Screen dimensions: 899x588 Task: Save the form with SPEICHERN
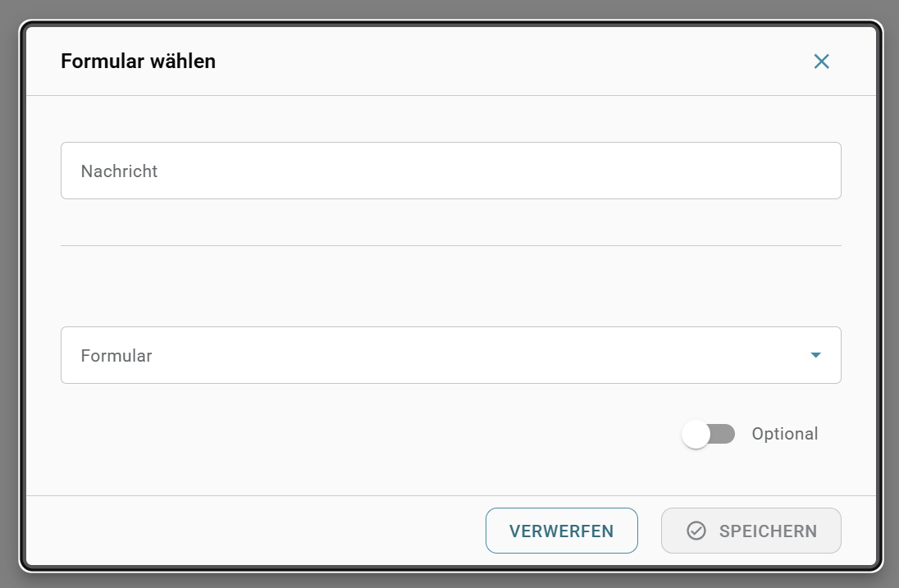click(x=751, y=531)
